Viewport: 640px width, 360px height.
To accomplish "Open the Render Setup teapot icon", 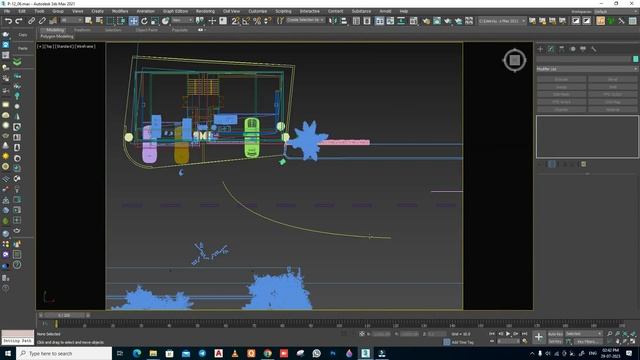I will tap(426, 21).
